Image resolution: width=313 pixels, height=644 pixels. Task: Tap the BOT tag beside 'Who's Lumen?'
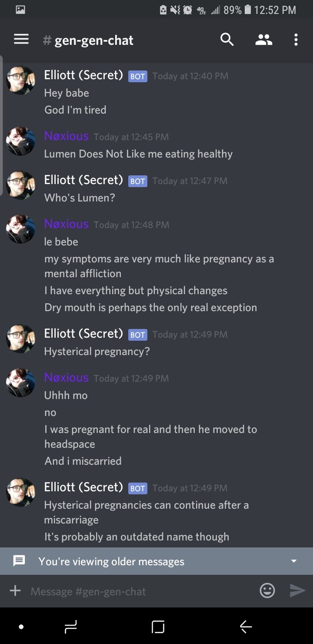(x=138, y=181)
